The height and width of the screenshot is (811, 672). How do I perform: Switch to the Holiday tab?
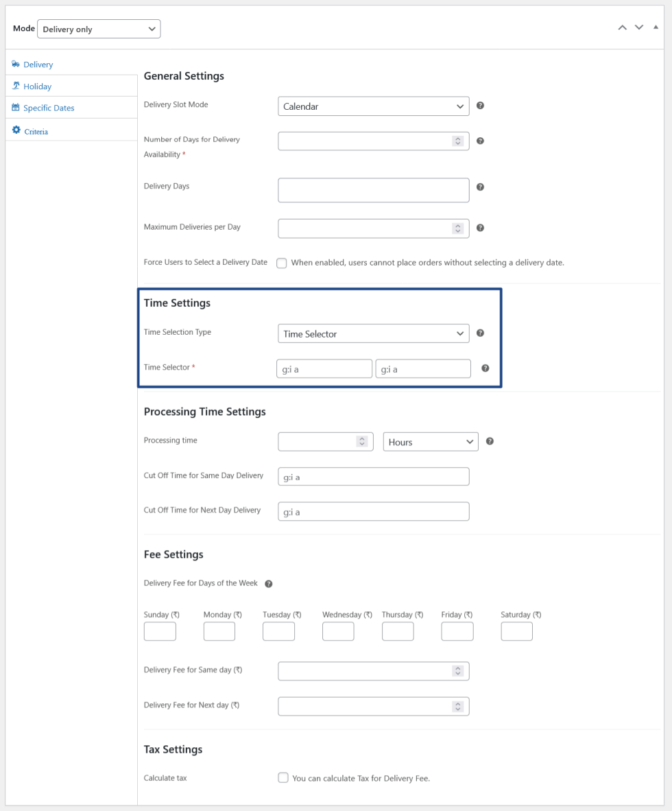click(37, 86)
